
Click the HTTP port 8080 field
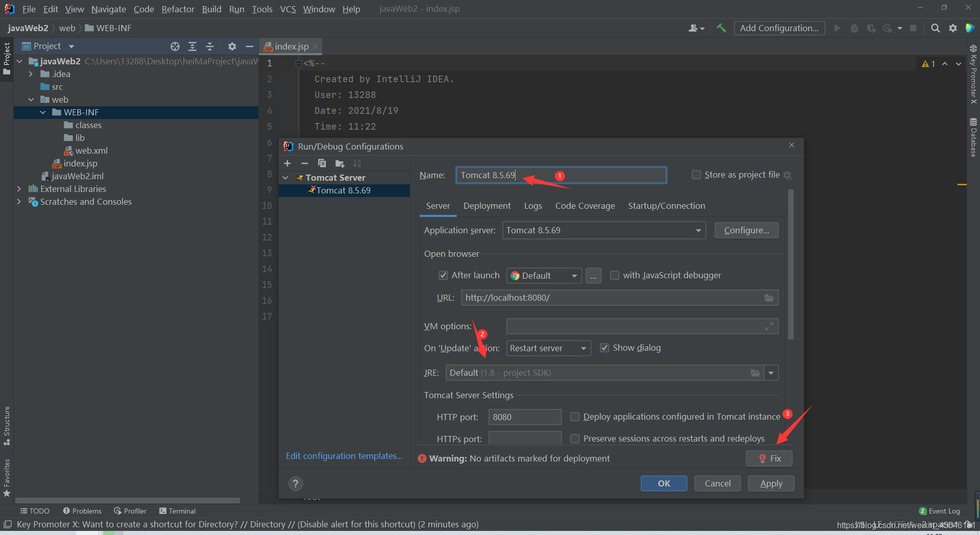click(x=525, y=417)
